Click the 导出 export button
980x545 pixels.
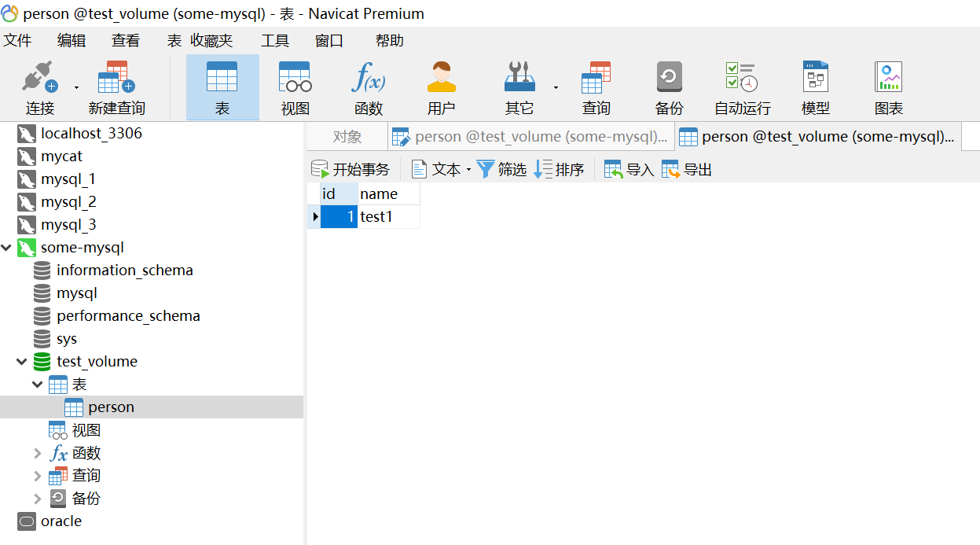[x=687, y=169]
